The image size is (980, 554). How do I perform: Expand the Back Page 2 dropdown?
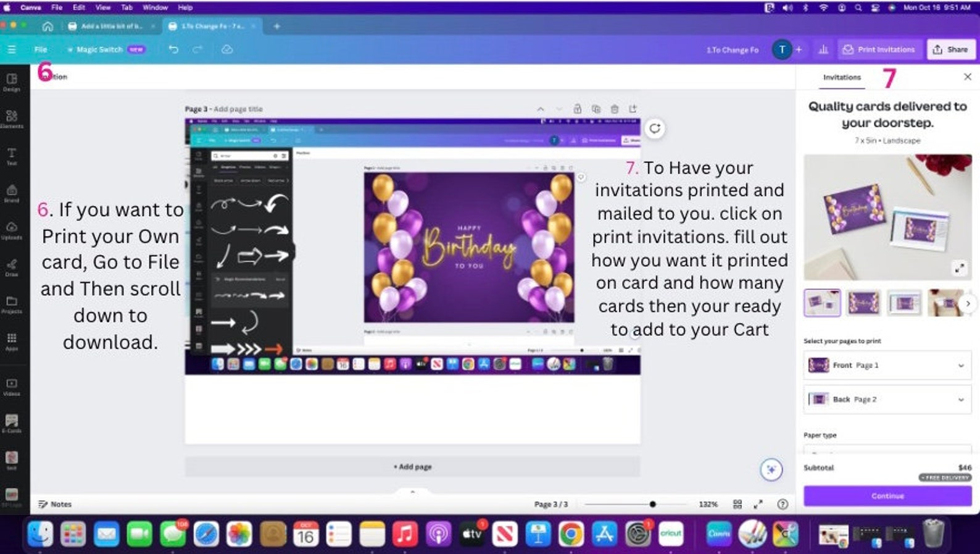pos(887,400)
